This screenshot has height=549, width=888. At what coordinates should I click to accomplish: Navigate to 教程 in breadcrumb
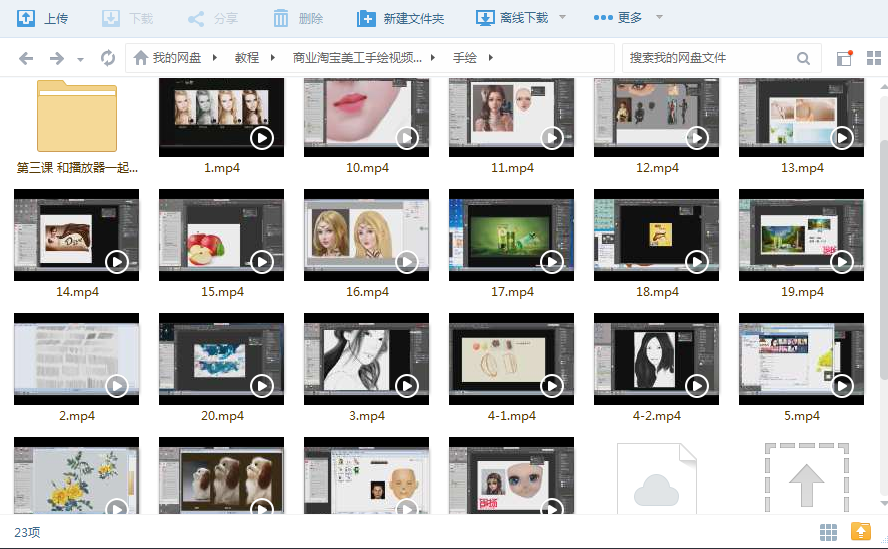(247, 57)
